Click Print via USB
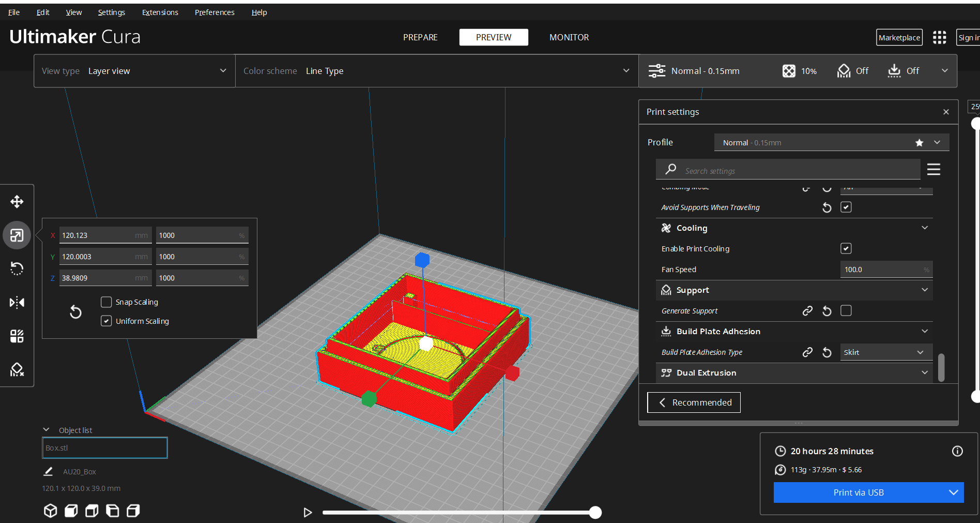This screenshot has width=980, height=523. coord(859,492)
